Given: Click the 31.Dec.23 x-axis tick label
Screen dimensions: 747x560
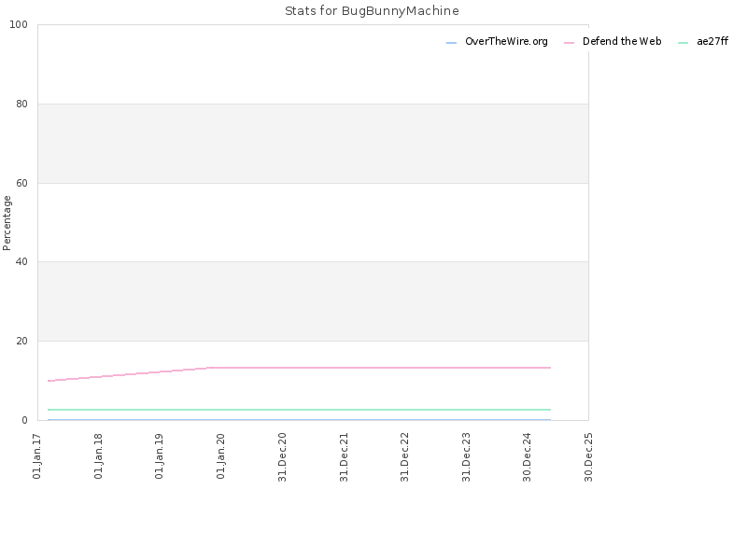Looking at the screenshot, I should (x=466, y=457).
